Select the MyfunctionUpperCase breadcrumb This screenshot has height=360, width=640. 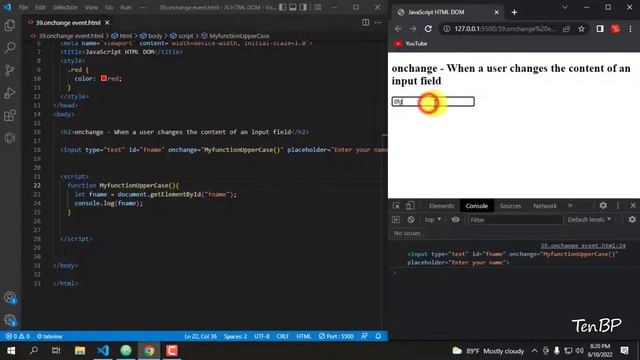[235, 36]
